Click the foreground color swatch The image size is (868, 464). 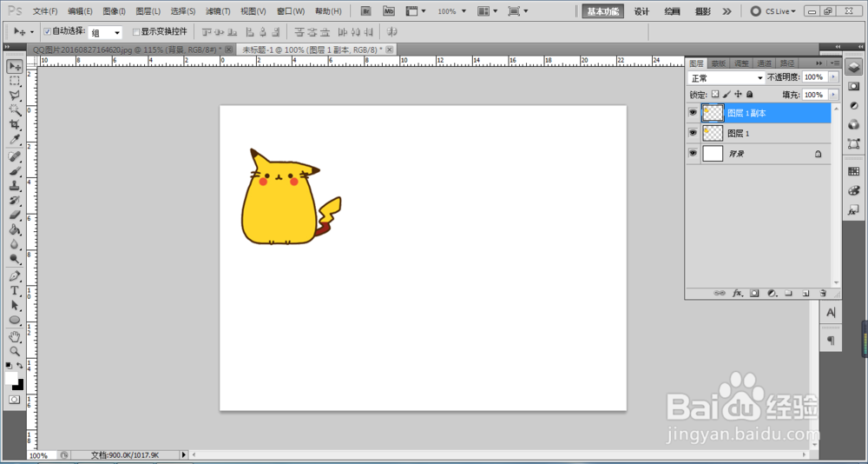[x=11, y=377]
